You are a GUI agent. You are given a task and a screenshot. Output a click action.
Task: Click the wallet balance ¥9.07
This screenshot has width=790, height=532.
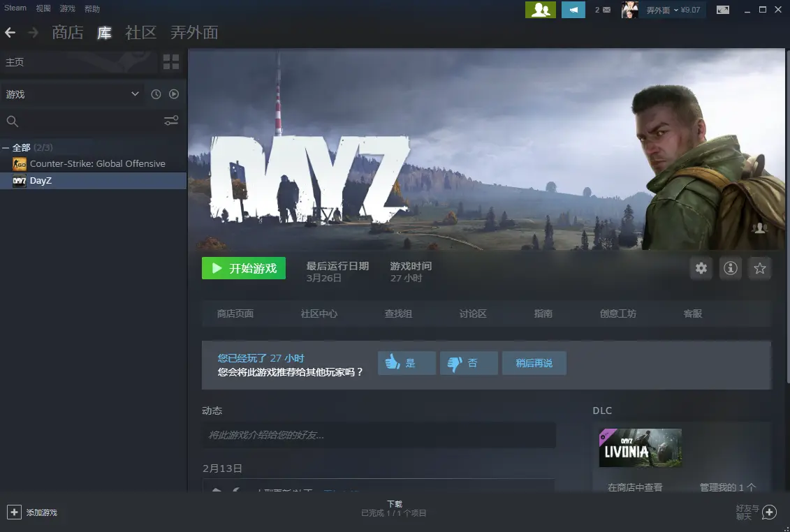pyautogui.click(x=690, y=10)
